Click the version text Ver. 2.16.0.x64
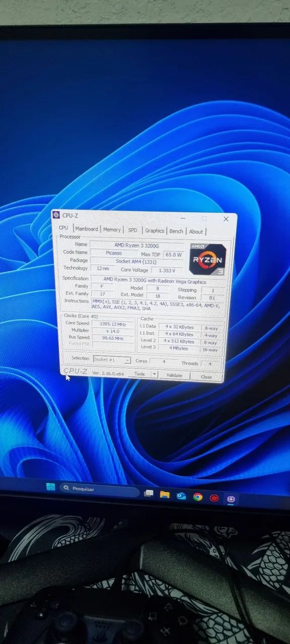Viewport: 290px width, 644px height. [108, 373]
